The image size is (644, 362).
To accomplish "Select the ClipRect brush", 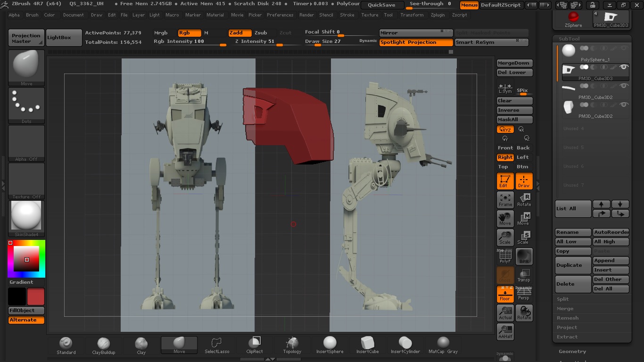I will click(x=255, y=346).
